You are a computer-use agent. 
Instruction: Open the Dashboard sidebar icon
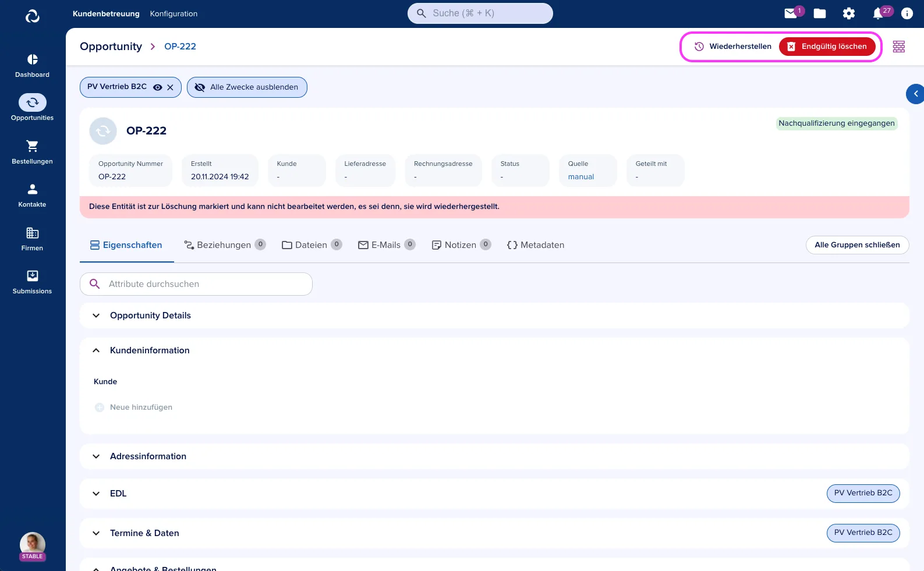click(x=32, y=66)
